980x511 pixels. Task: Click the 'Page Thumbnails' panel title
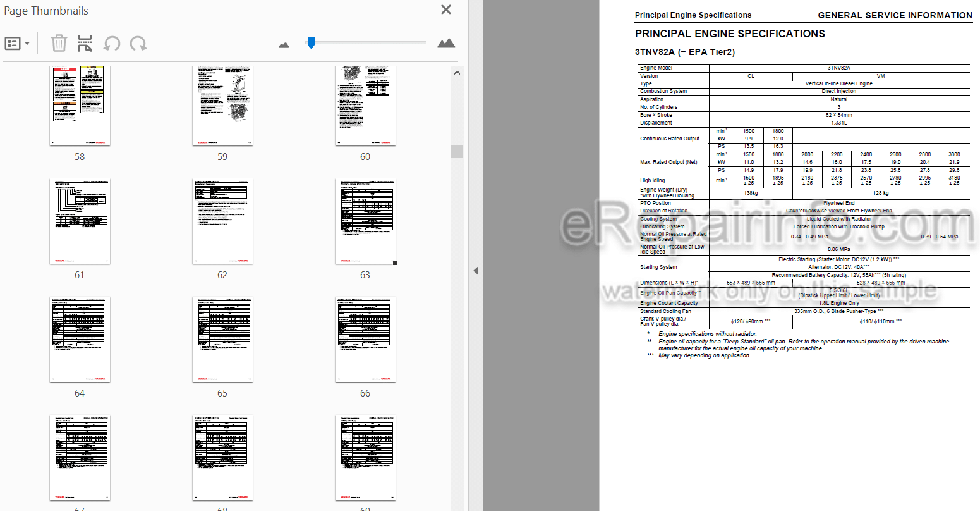pyautogui.click(x=46, y=11)
